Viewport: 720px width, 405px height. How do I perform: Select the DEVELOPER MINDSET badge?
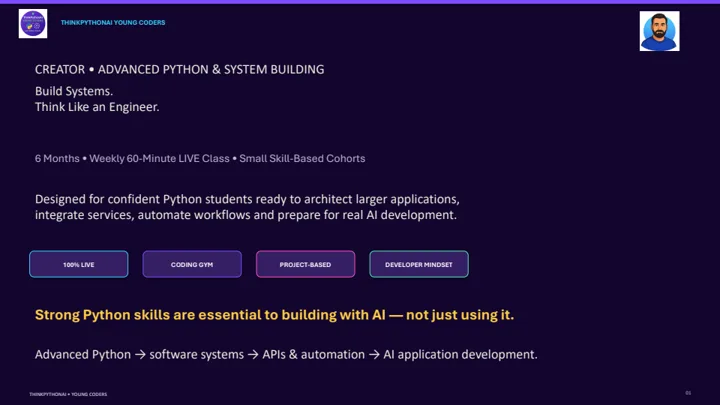419,264
